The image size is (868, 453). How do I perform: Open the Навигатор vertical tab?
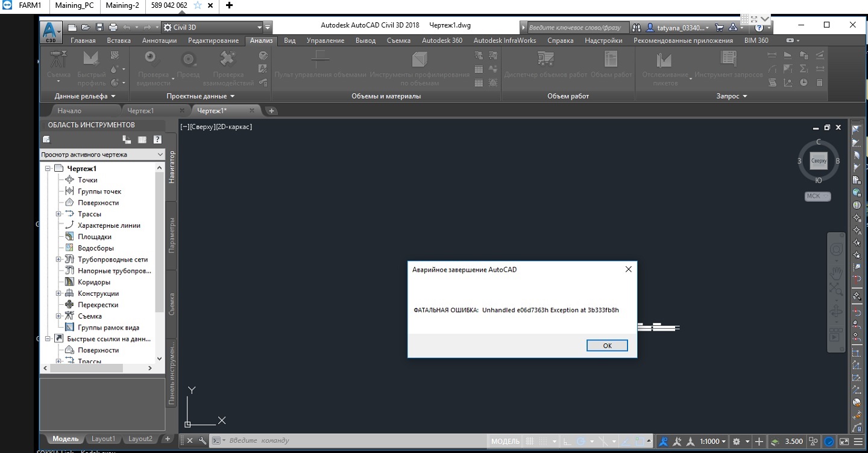[x=171, y=167]
